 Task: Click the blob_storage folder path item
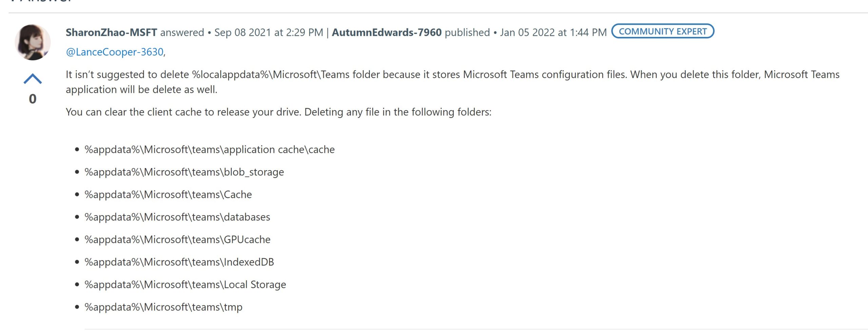click(x=184, y=172)
